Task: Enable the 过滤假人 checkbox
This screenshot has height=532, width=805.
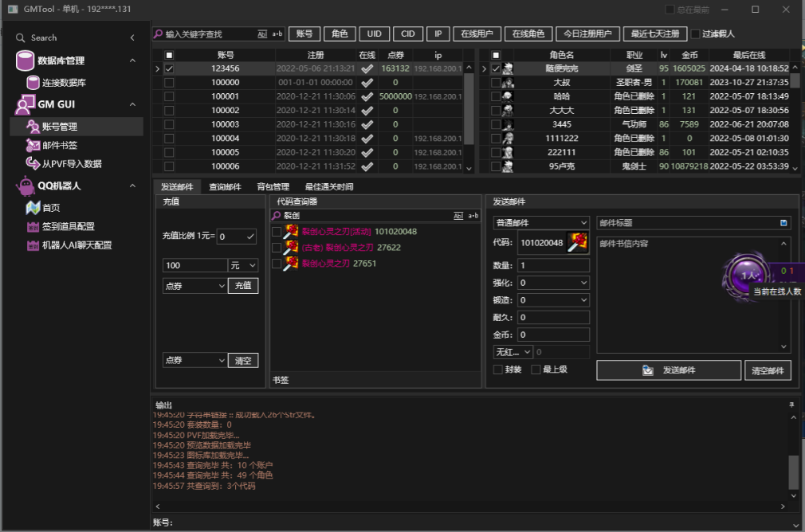Action: click(696, 34)
